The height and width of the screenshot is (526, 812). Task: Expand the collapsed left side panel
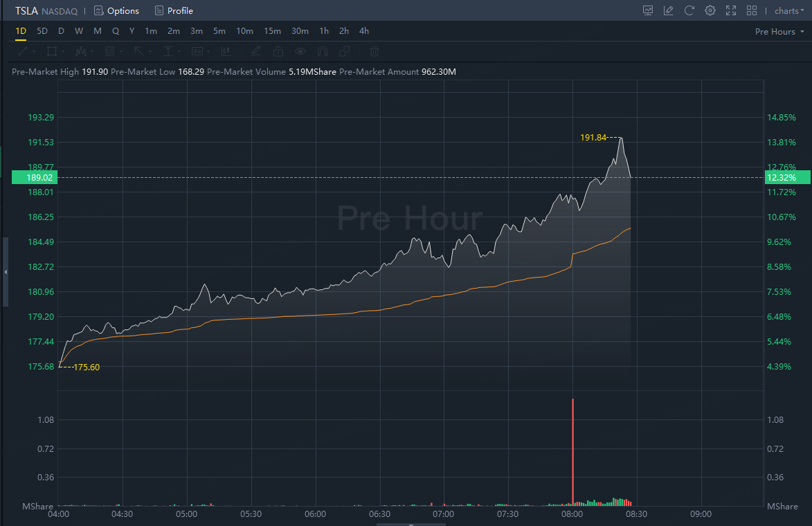pos(5,272)
